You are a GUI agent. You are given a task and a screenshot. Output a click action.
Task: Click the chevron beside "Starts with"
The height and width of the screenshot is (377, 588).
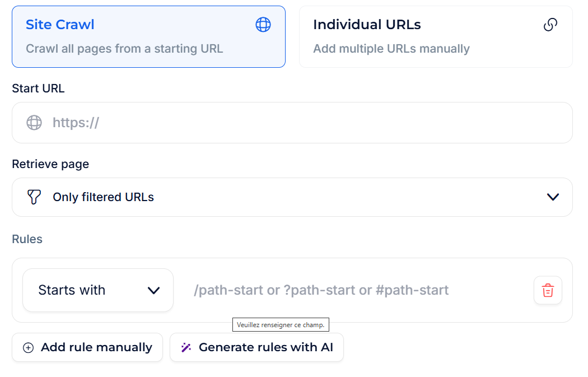click(153, 290)
